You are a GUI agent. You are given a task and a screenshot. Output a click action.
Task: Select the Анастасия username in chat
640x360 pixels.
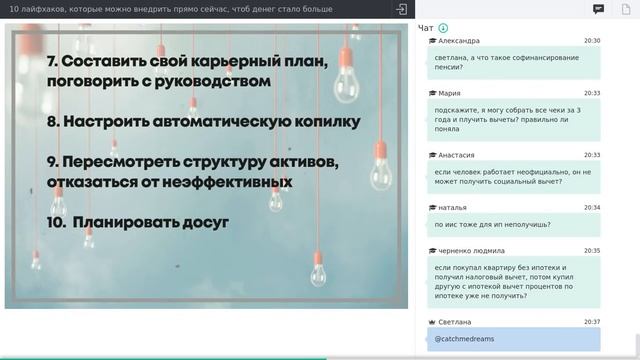pos(456,155)
